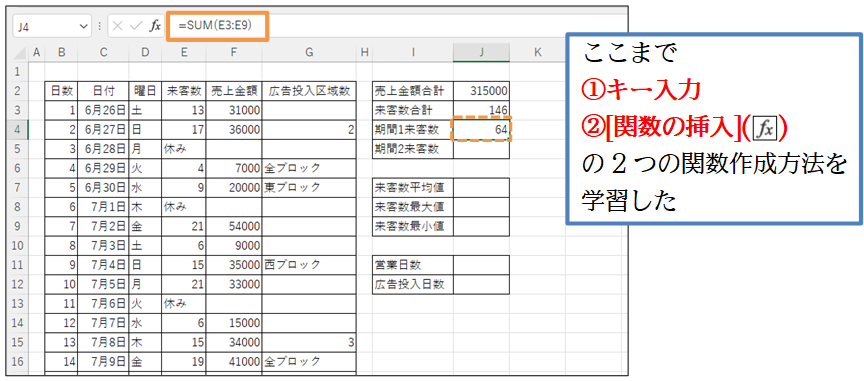
Task: Click the sales cell 41000
Action: 234,361
